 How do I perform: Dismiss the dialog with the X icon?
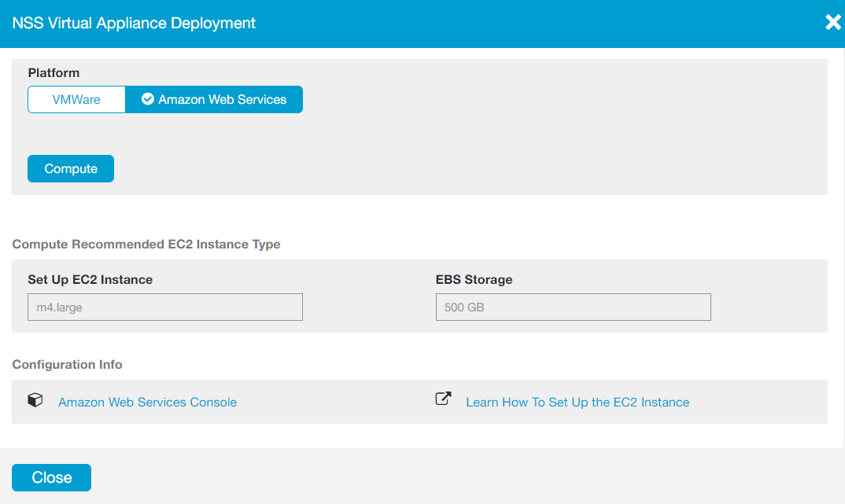pyautogui.click(x=832, y=22)
